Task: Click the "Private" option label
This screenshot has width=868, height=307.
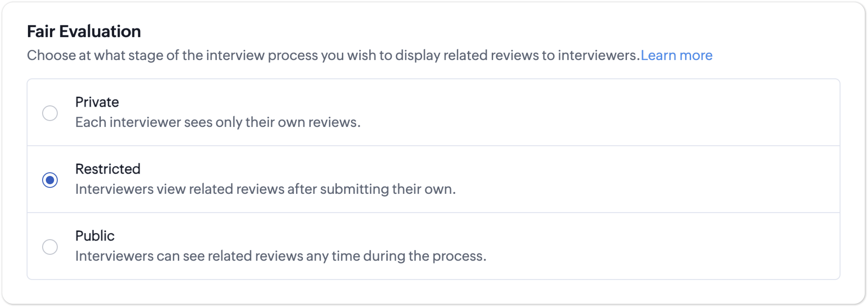Action: pyautogui.click(x=97, y=102)
